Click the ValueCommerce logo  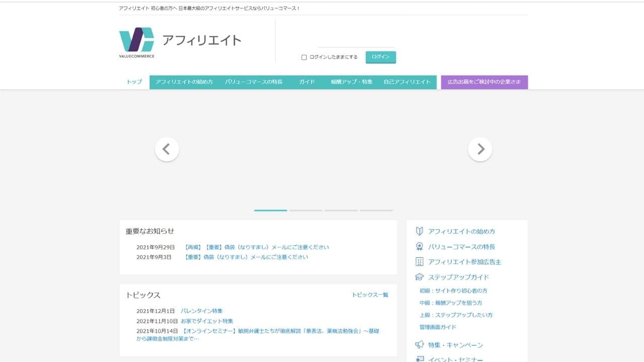click(x=137, y=42)
